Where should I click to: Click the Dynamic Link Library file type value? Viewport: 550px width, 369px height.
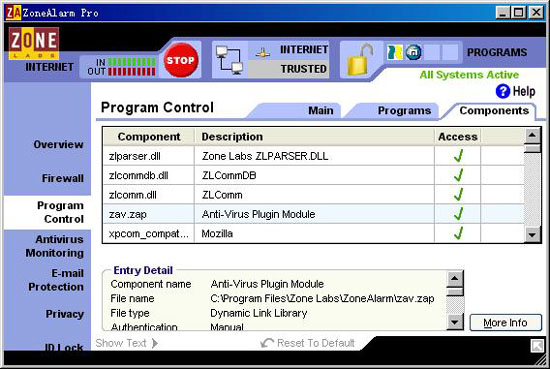coord(259,313)
